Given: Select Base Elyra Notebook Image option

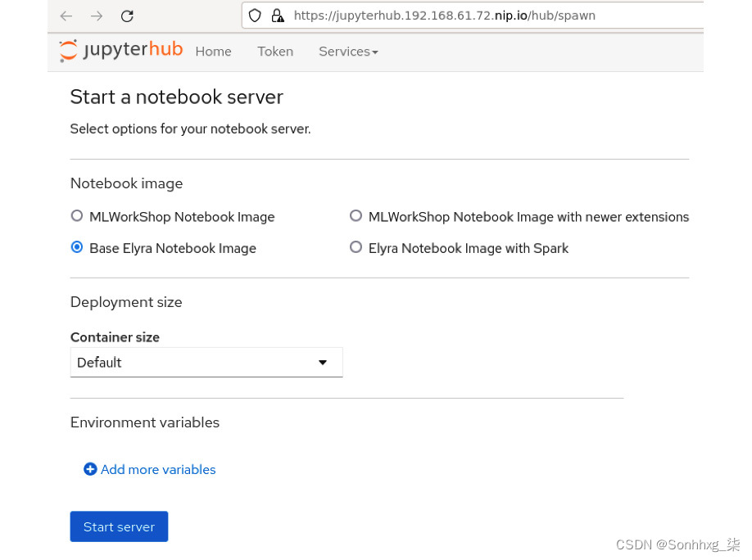Looking at the screenshot, I should [x=77, y=247].
